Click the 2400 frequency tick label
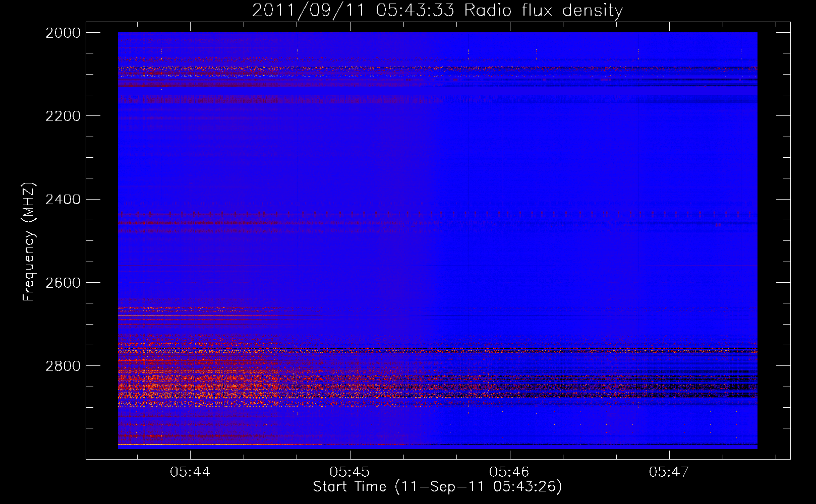Screen dimensions: 816x504 63,200
